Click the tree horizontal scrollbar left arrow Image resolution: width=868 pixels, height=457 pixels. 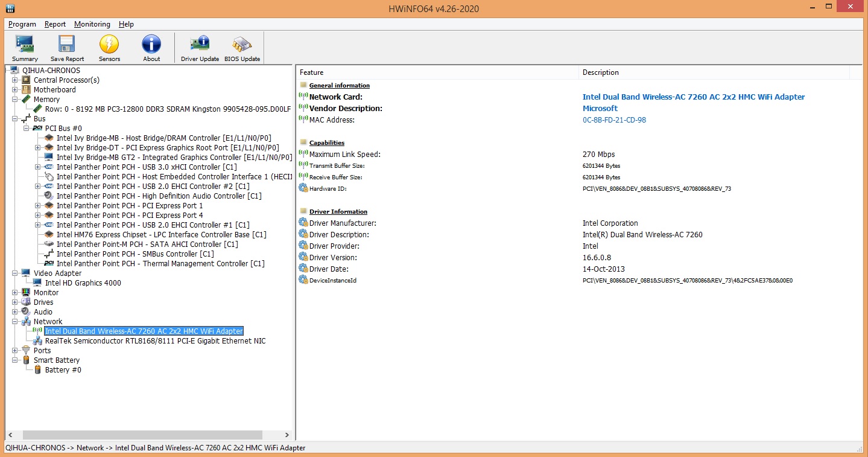[x=10, y=435]
